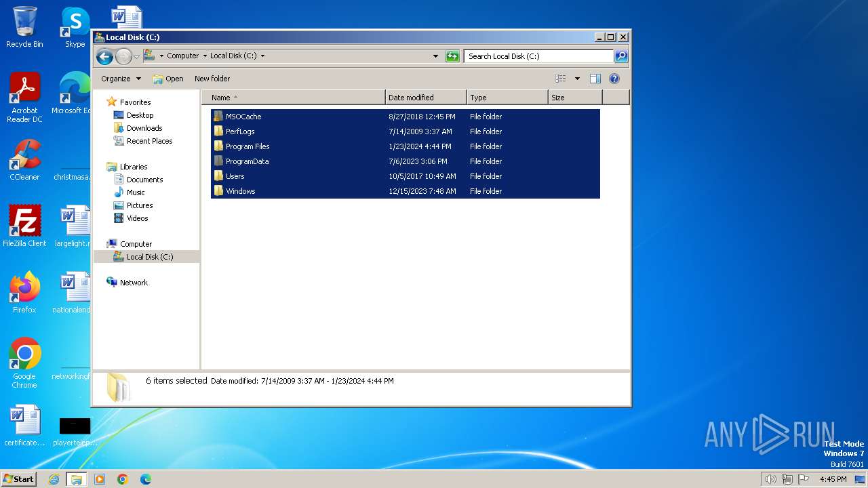868x488 pixels.
Task: Open the certificate Word document icon
Action: tap(24, 426)
